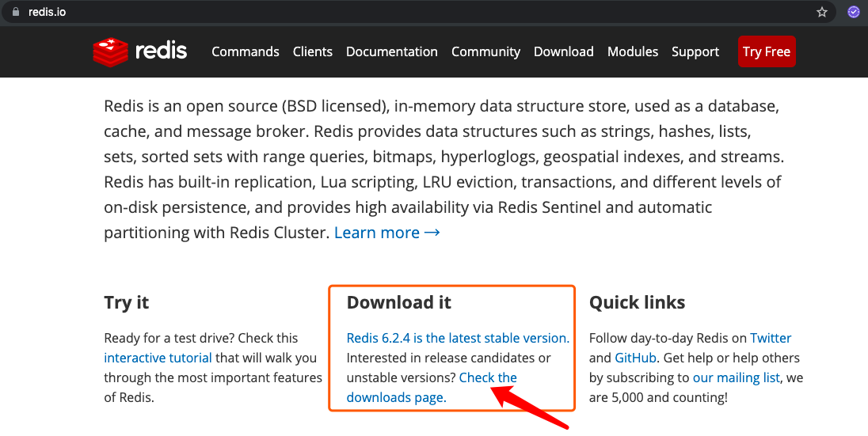Screen dimensions: 868x436
Task: Open the Documentation section
Action: click(392, 51)
